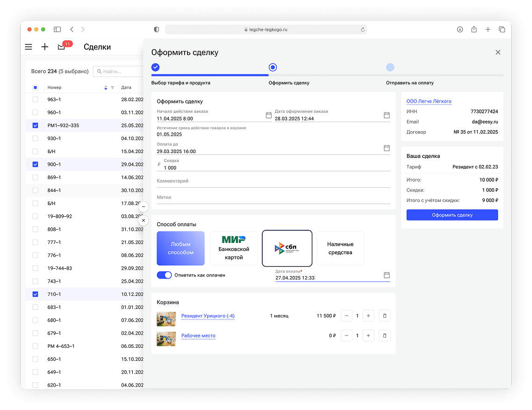Screen dimensions: 532x410
Task: Toggle the select-all checkbox in table header
Action: [x=35, y=88]
